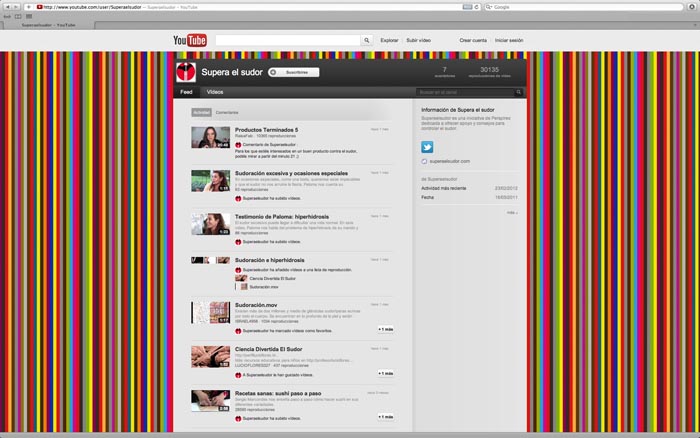Click the Top Sites grid icon
This screenshot has height=438, width=700.
coord(29,17)
